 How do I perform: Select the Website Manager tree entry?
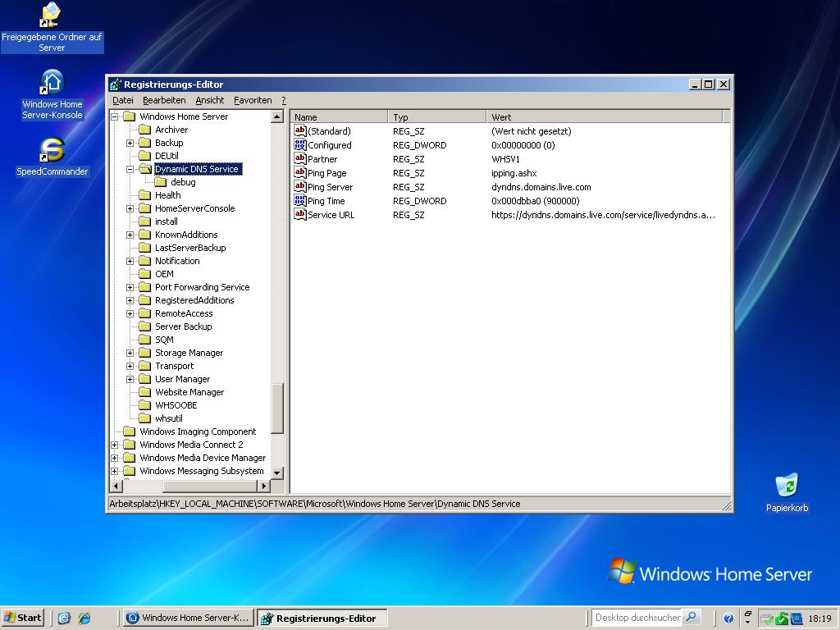[189, 392]
